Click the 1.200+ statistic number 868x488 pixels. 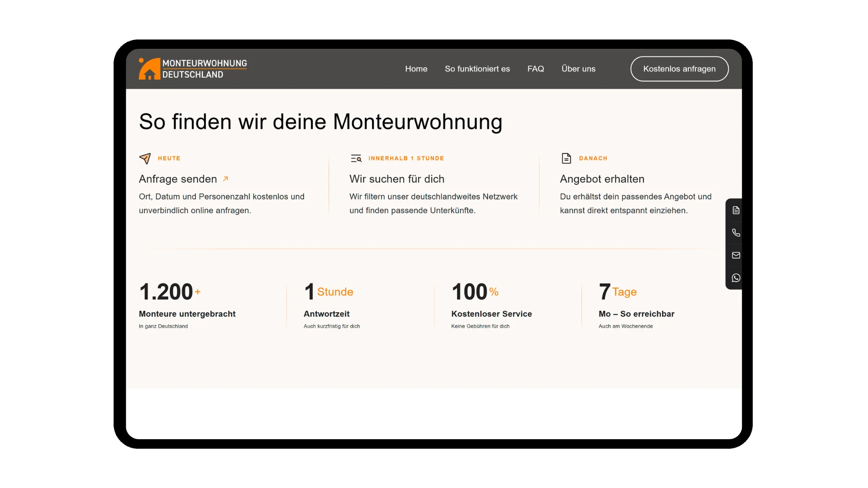(170, 291)
